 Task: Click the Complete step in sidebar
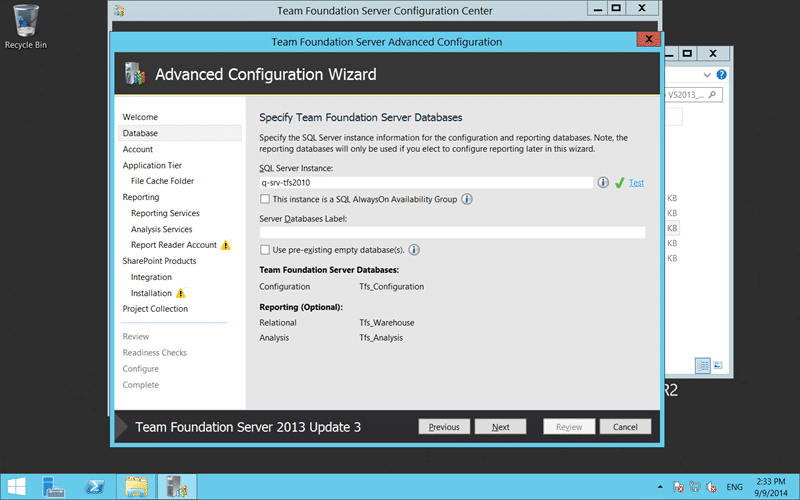(x=140, y=385)
